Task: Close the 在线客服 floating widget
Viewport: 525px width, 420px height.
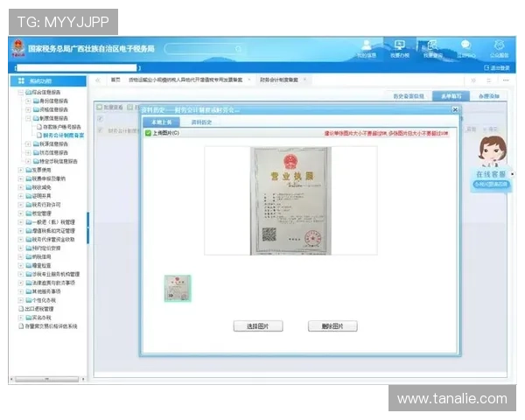Action: [512, 174]
